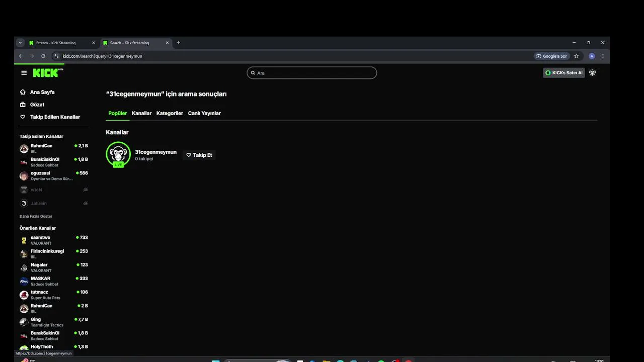Open 31cegenmeymun channel avatar
The height and width of the screenshot is (362, 644).
(x=118, y=154)
